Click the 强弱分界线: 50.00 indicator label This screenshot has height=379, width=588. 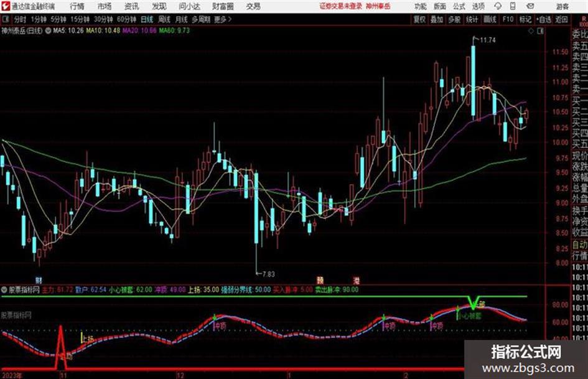click(x=246, y=289)
